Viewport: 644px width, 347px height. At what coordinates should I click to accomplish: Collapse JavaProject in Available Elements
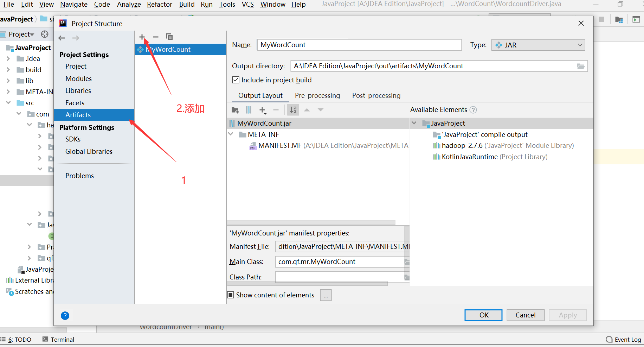[414, 123]
